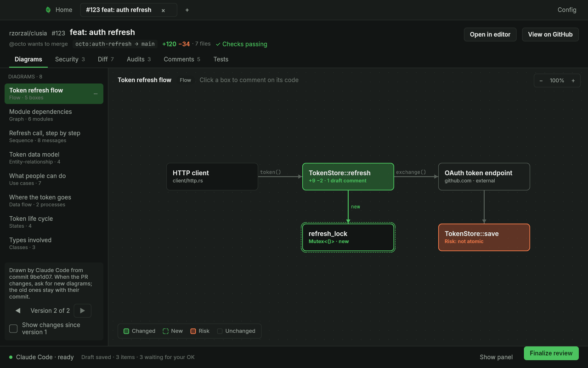The height and width of the screenshot is (368, 588).
Task: Open the Audits tab
Action: tap(139, 59)
